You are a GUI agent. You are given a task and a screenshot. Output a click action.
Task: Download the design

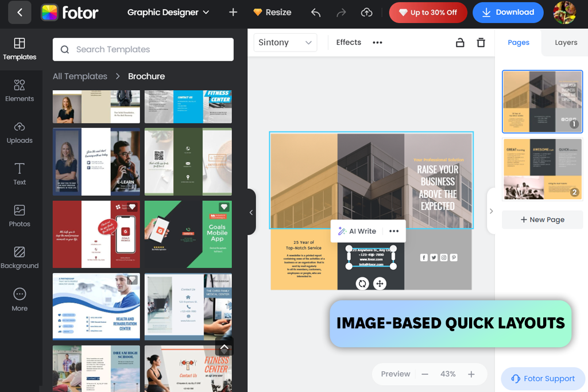[x=508, y=13]
